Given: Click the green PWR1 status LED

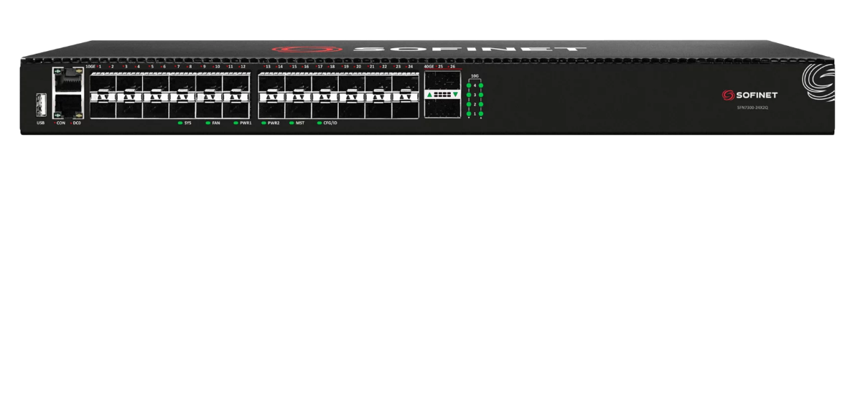Looking at the screenshot, I should pyautogui.click(x=236, y=123).
